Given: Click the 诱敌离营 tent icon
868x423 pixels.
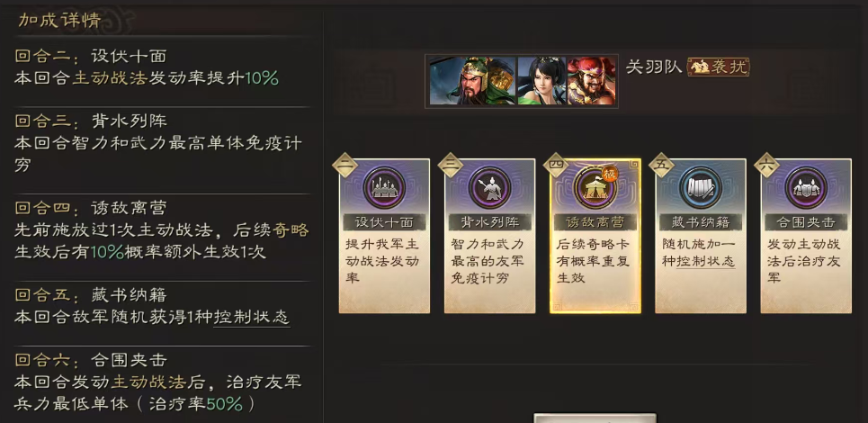Looking at the screenshot, I should (595, 188).
